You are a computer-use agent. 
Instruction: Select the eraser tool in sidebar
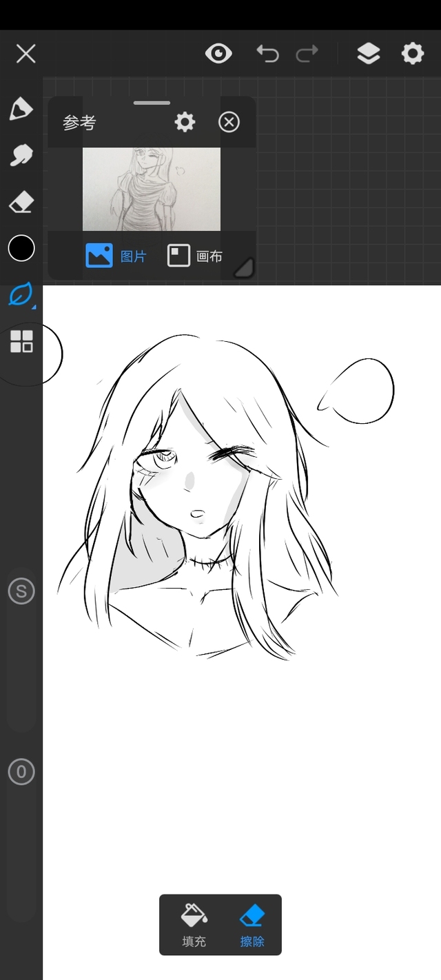[x=21, y=203]
